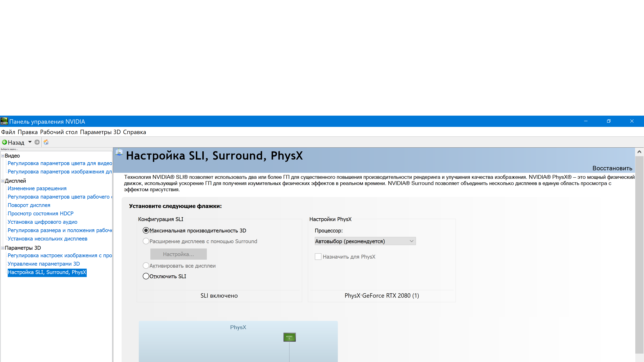
Task: Click the SLI page header icon
Action: click(119, 152)
